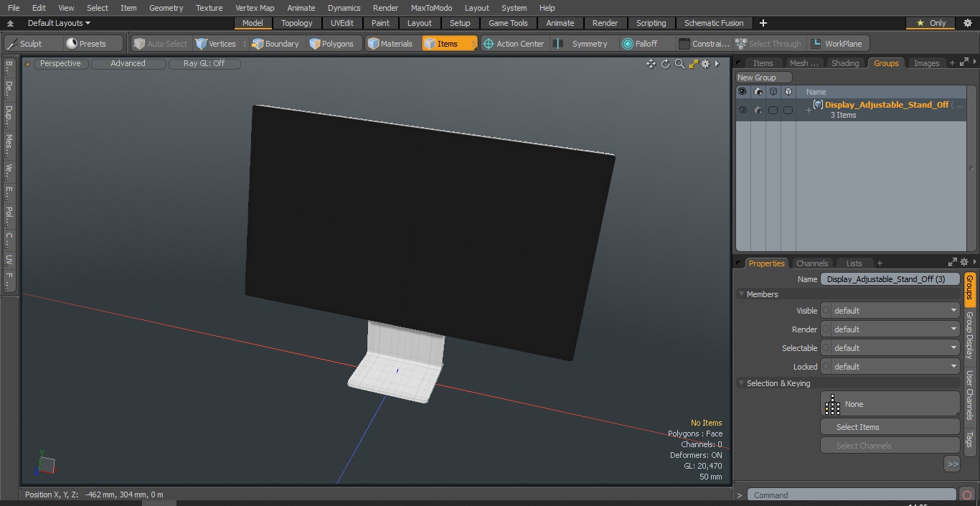The image size is (980, 506).
Task: Toggle render camera of Display_Adjustable_Stand_Off group
Action: coord(758,111)
